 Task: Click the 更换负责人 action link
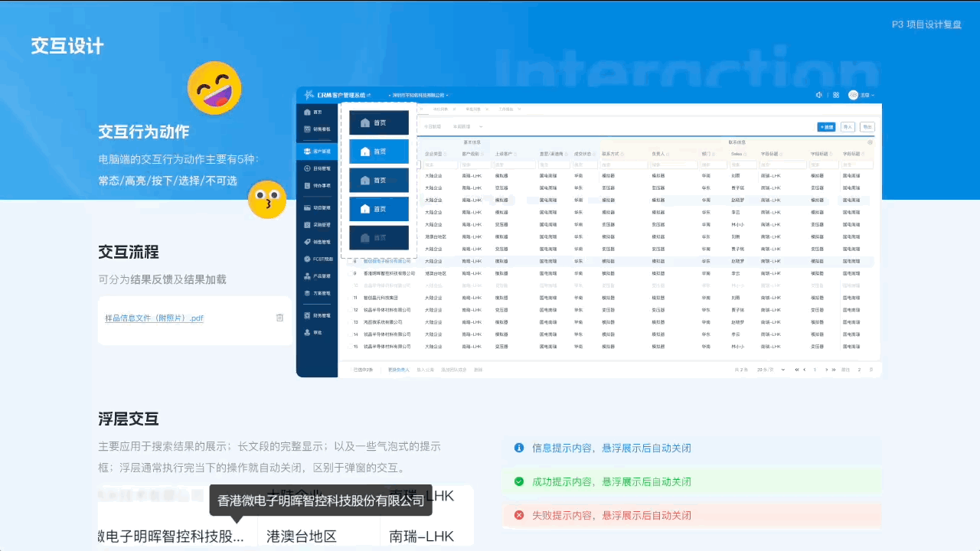point(397,368)
